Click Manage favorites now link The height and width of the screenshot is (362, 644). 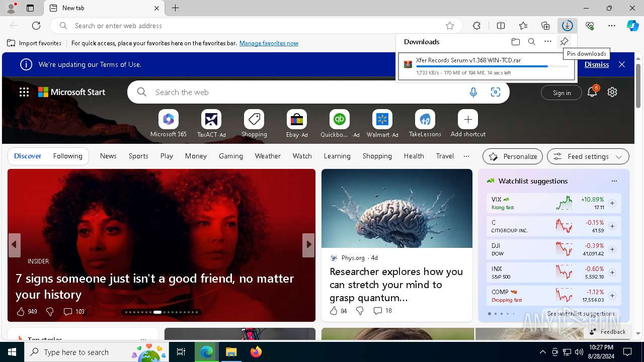pos(269,43)
